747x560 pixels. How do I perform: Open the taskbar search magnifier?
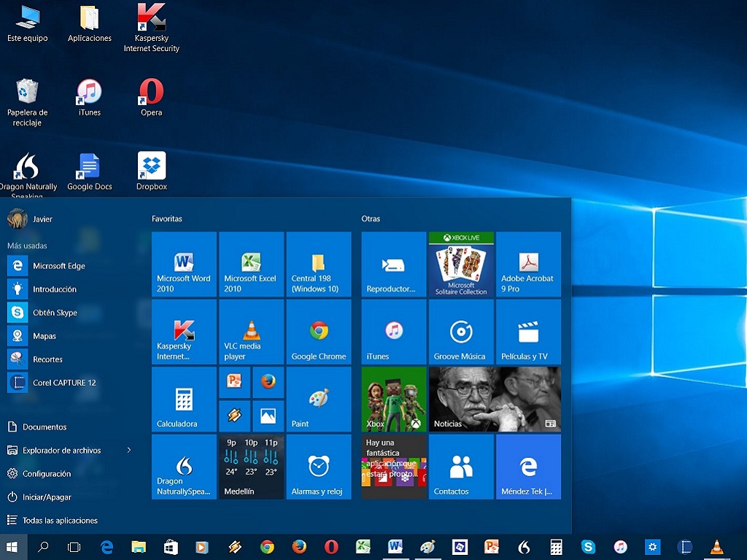click(43, 547)
